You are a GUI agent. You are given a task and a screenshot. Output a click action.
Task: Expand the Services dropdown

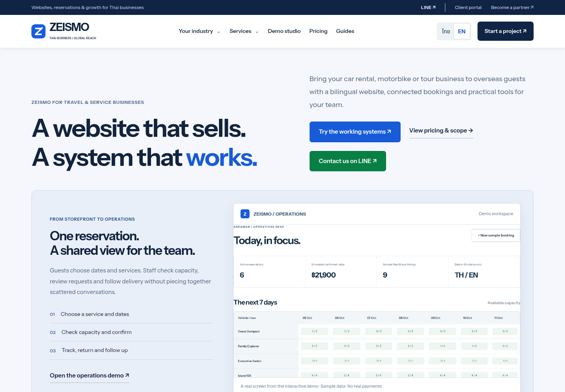coord(244,31)
